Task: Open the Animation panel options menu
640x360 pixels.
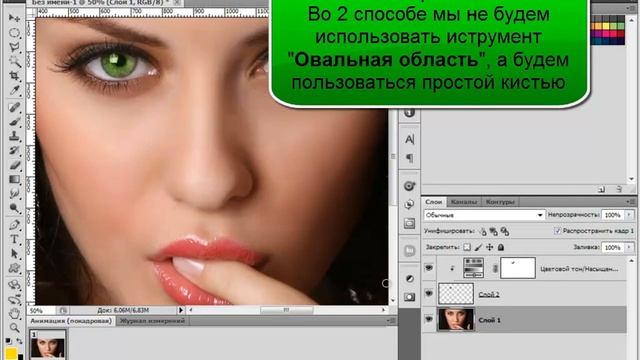Action: pyautogui.click(x=391, y=321)
